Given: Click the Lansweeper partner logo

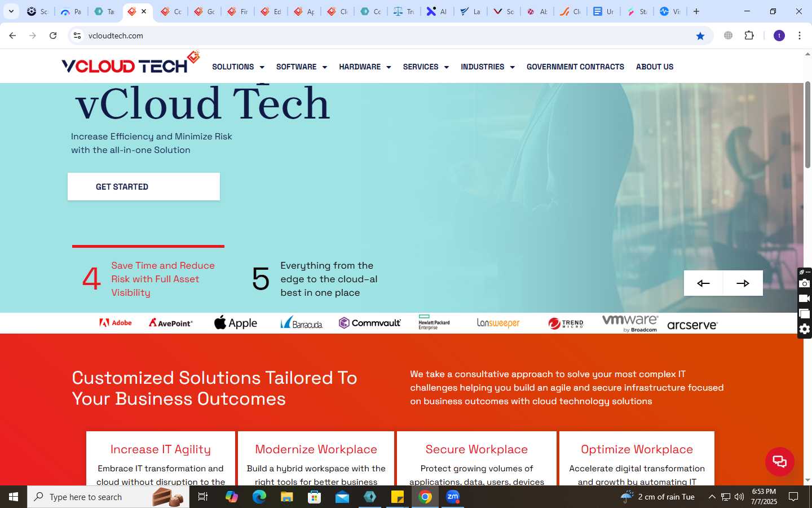Looking at the screenshot, I should click(x=498, y=323).
